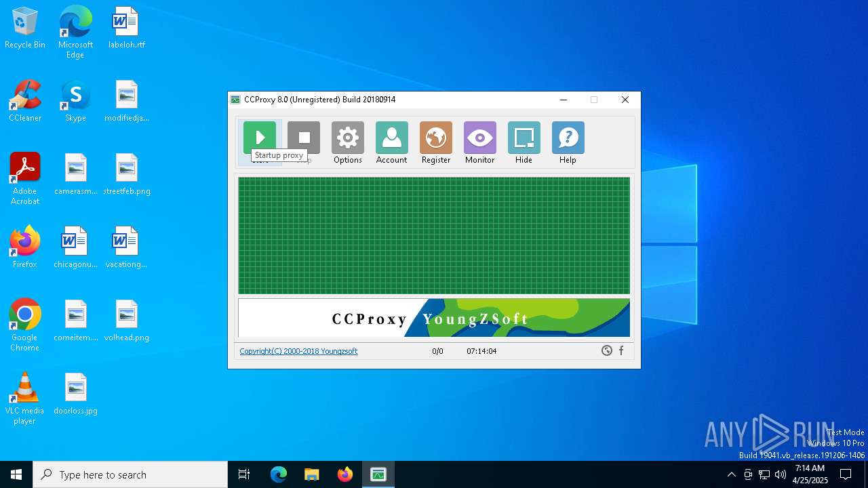Open the network tray icon
Screen dimensions: 868x488
point(764,474)
